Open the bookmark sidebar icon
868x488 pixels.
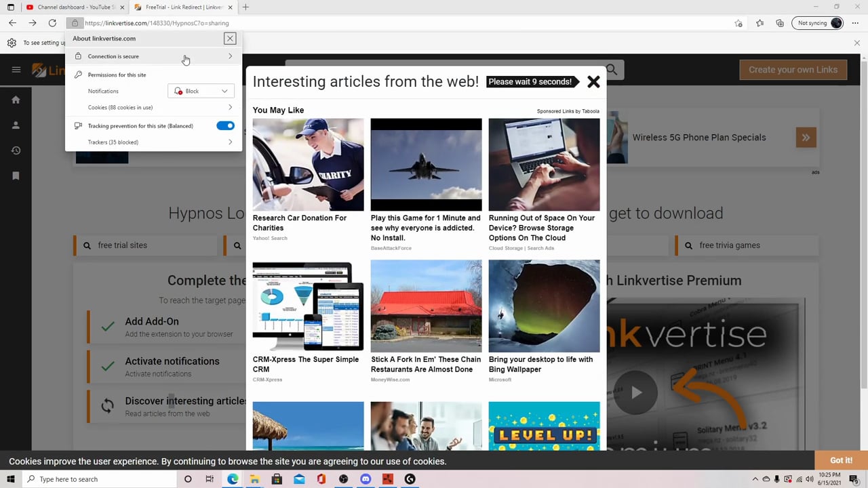(x=16, y=176)
